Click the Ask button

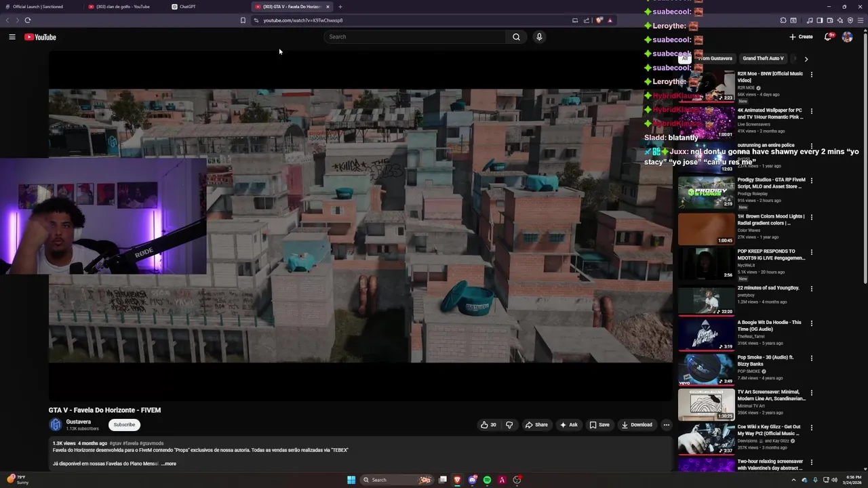[x=568, y=425]
